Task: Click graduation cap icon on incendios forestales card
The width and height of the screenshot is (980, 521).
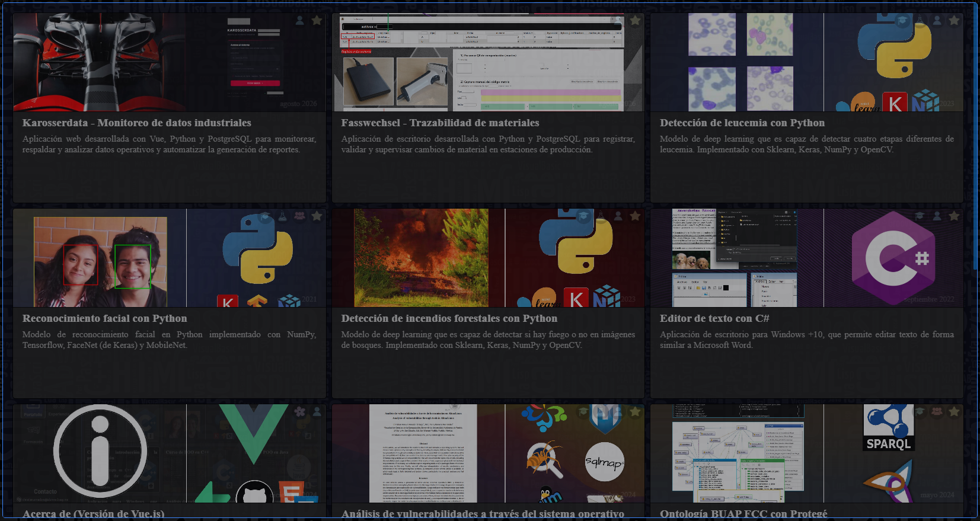Action: (x=583, y=216)
